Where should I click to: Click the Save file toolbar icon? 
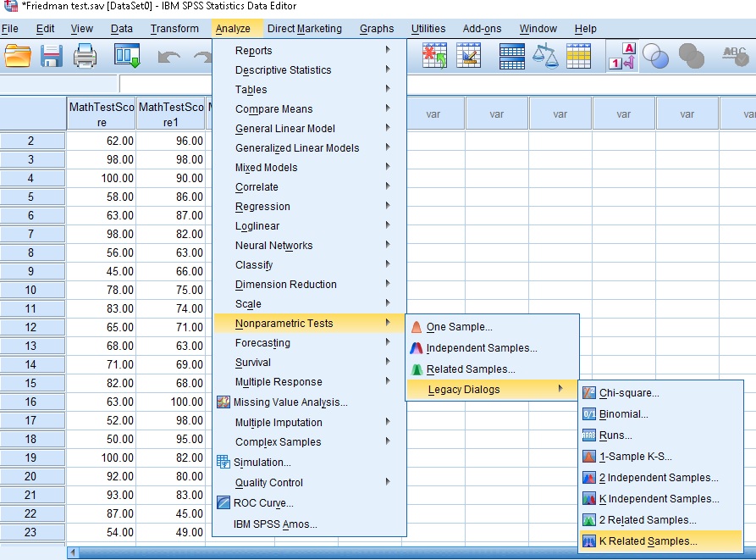(x=52, y=57)
